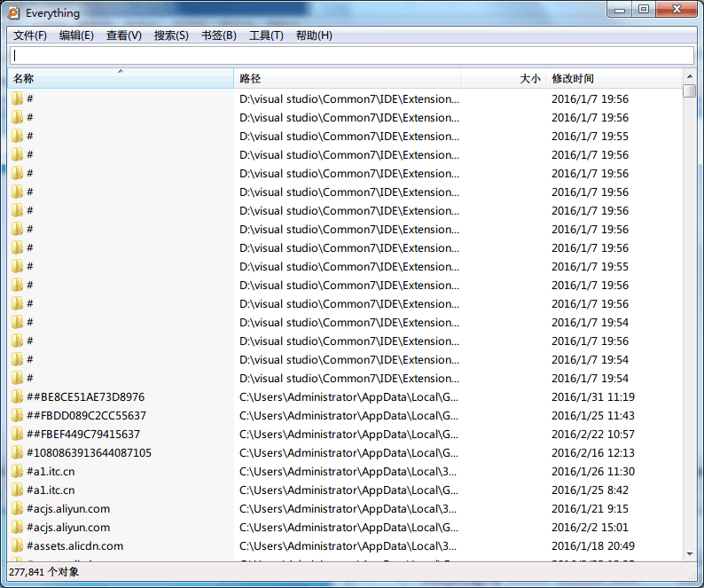Sort by the 名称 column header
Image resolution: width=704 pixels, height=588 pixels.
point(121,79)
